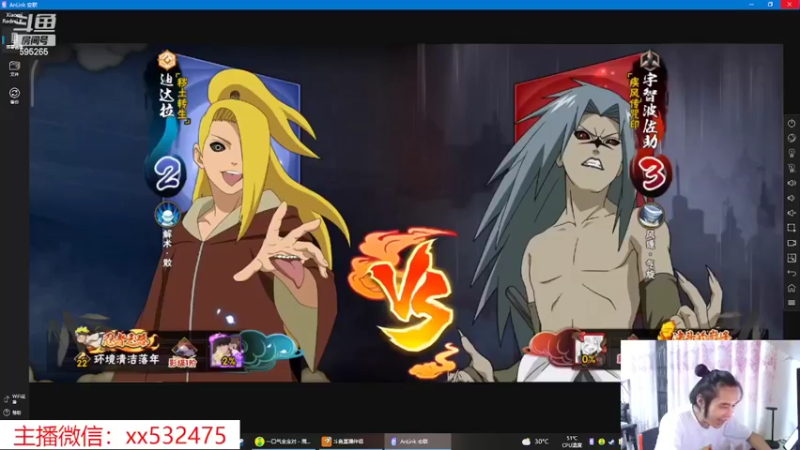Click Sasuke's secret scroll skill icon
This screenshot has height=450, width=800.
[651, 216]
